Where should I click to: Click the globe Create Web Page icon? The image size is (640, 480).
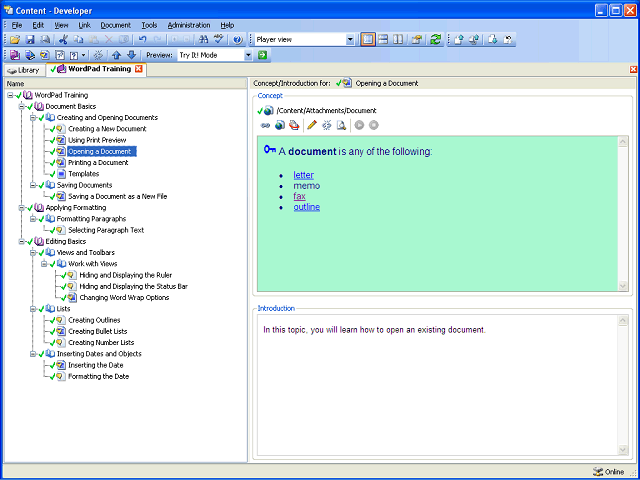(x=280, y=125)
